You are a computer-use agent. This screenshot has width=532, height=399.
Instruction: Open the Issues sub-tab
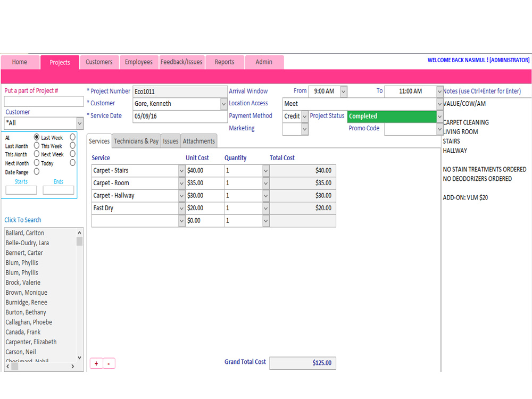point(171,141)
